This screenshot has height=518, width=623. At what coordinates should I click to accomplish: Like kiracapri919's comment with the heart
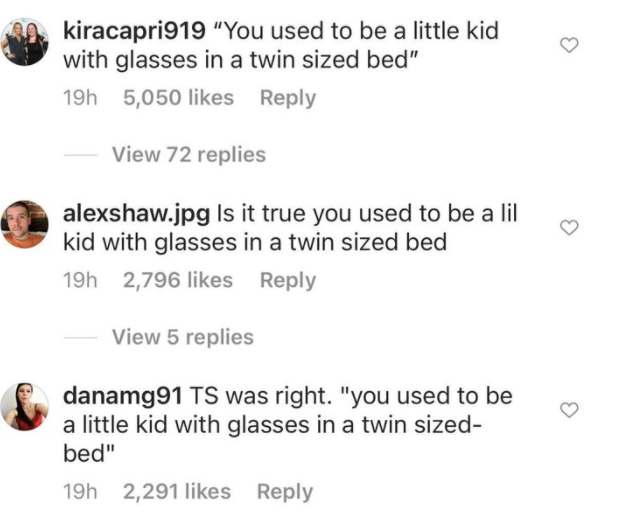click(x=569, y=46)
